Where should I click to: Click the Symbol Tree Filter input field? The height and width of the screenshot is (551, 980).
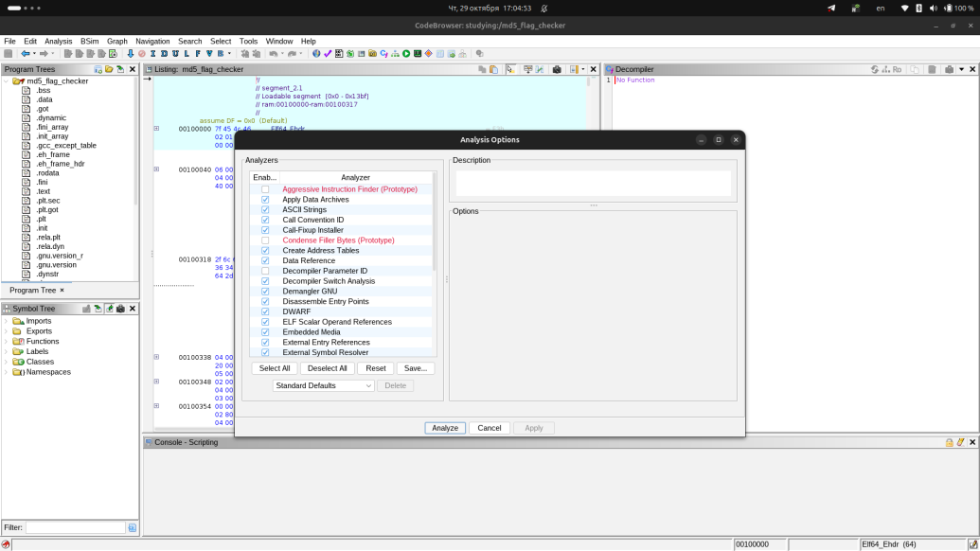pyautogui.click(x=76, y=528)
